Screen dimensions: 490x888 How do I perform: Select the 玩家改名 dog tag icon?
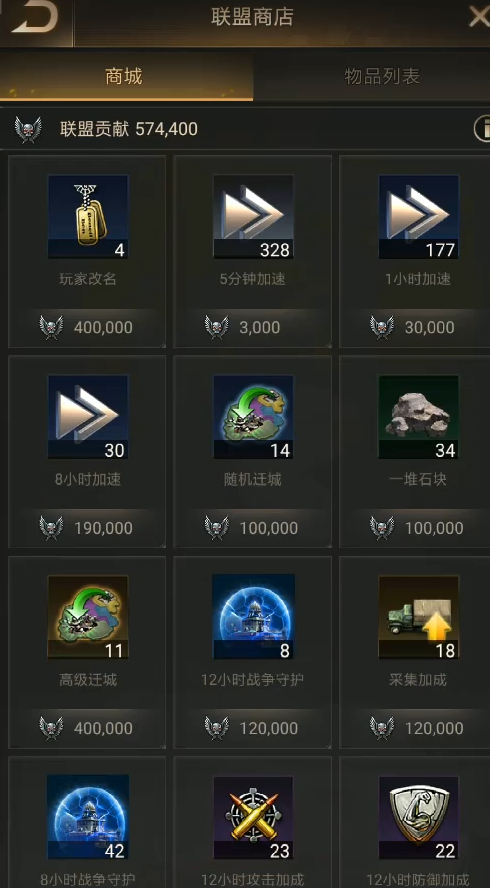point(88,217)
